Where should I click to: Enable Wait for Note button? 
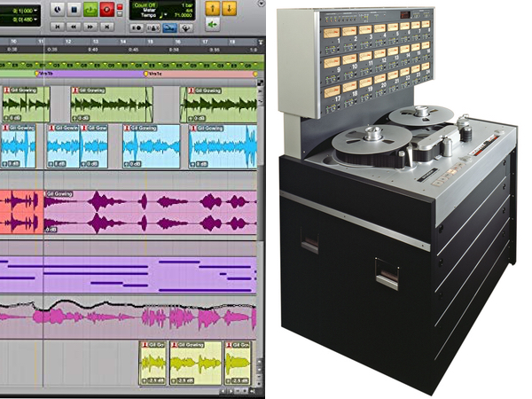pyautogui.click(x=137, y=27)
